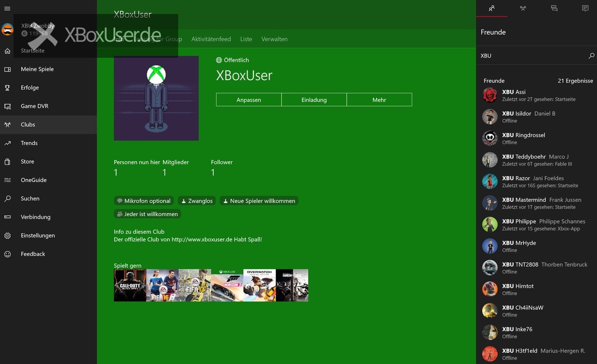Click the Mikrofon optional tag
This screenshot has height=364, width=597.
tap(144, 201)
